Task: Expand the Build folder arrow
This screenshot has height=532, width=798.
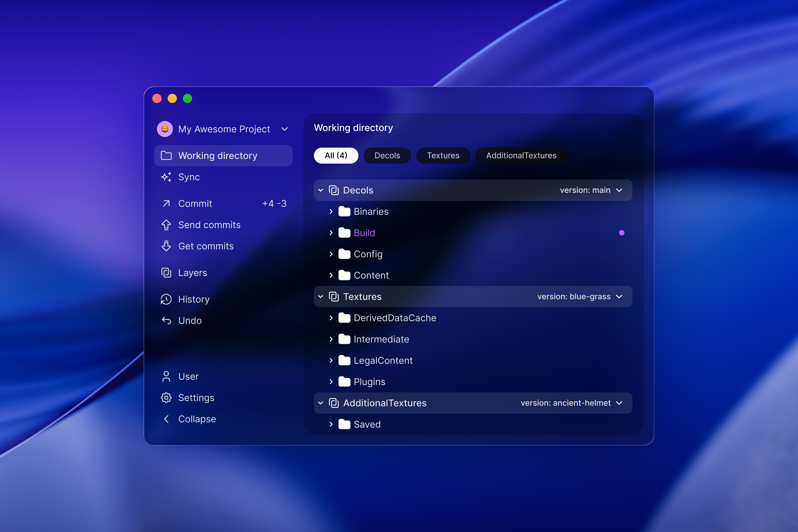Action: click(x=331, y=233)
